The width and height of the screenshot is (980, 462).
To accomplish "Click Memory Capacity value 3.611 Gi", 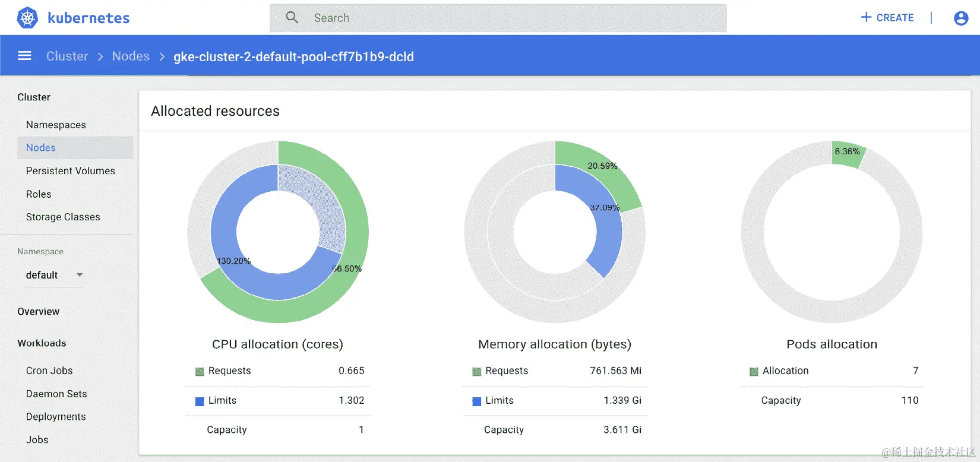I will coord(622,429).
